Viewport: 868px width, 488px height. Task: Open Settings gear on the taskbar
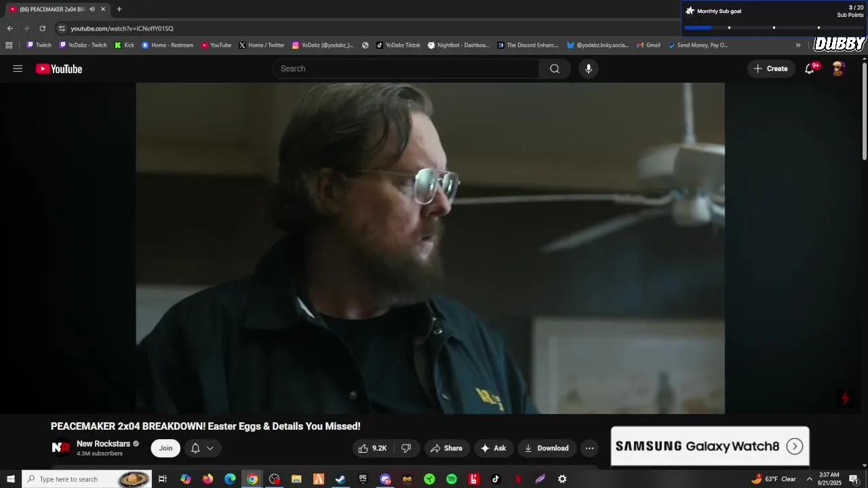[562, 479]
